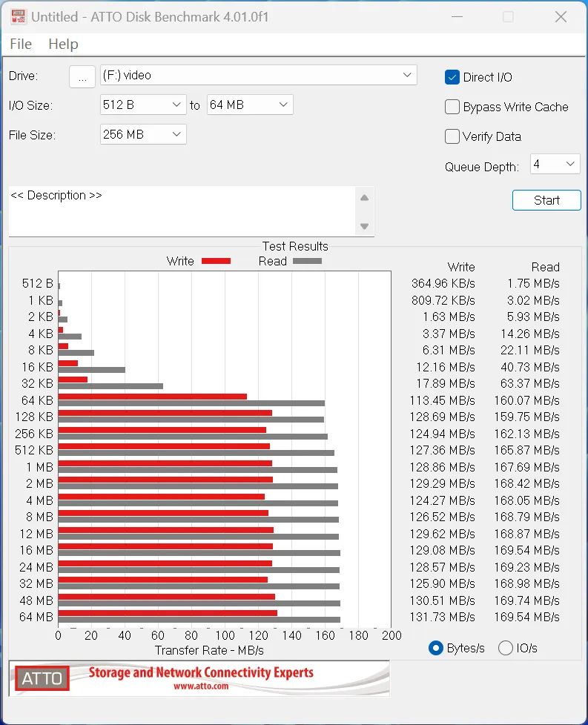The image size is (588, 725).
Task: Click the description scroll up arrow
Action: 365,198
